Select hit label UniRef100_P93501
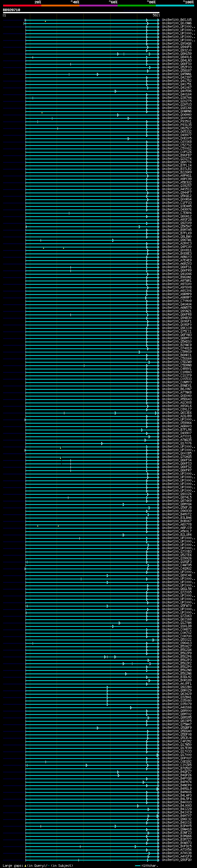Screen dimensions: 197x868 [x=177, y=122]
